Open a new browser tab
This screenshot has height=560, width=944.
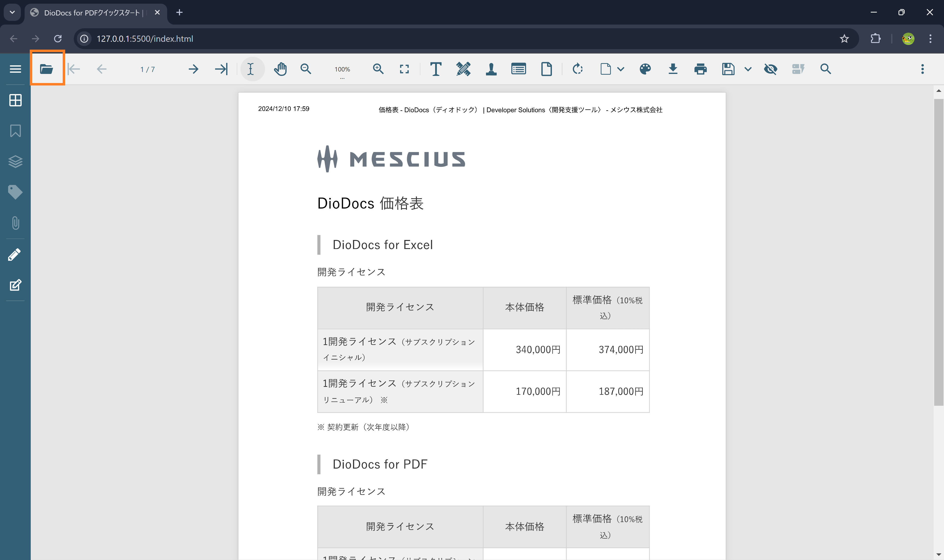[179, 13]
